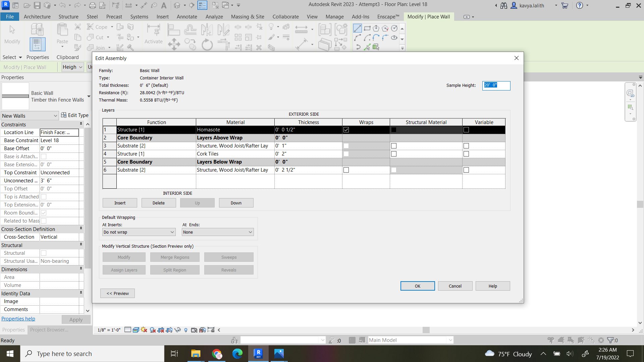Open Revit in the Windows taskbar
Image resolution: width=644 pixels, height=362 pixels.
point(258,354)
